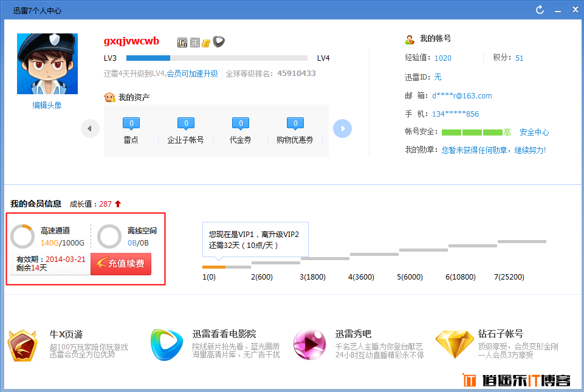The width and height of the screenshot is (584, 392).
Task: Click the experience value 1020
Action: click(x=443, y=58)
